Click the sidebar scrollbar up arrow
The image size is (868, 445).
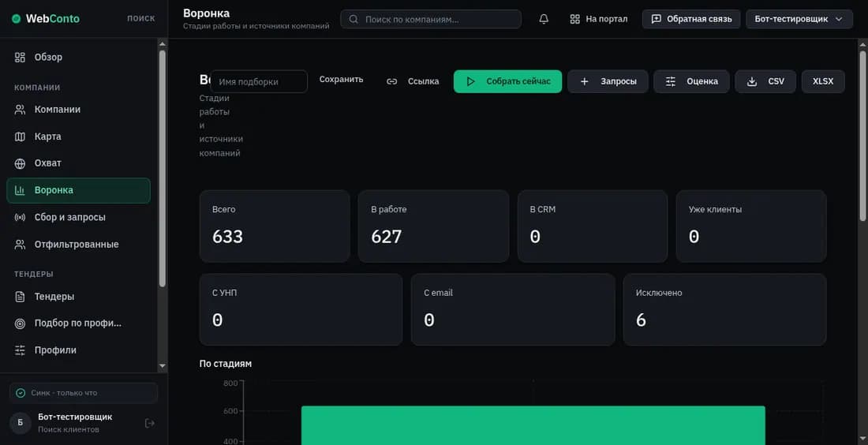point(163,43)
